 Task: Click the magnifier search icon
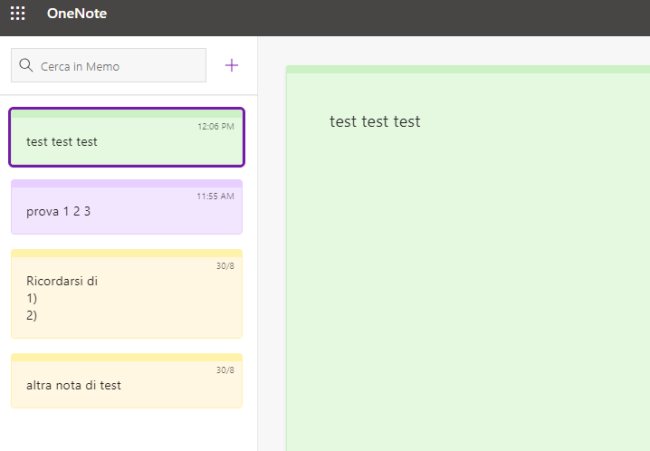tap(27, 66)
